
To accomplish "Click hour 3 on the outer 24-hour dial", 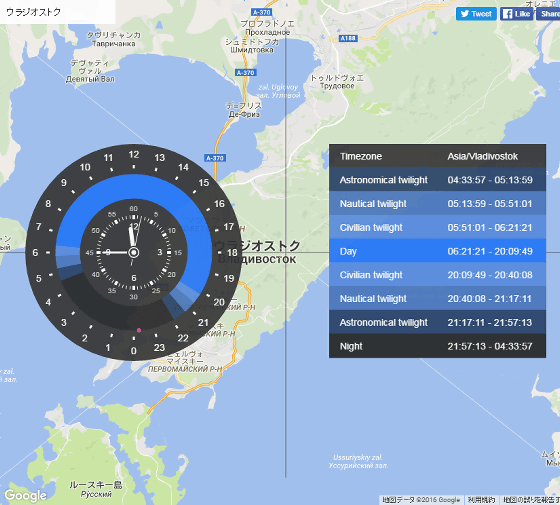I will tap(64, 322).
